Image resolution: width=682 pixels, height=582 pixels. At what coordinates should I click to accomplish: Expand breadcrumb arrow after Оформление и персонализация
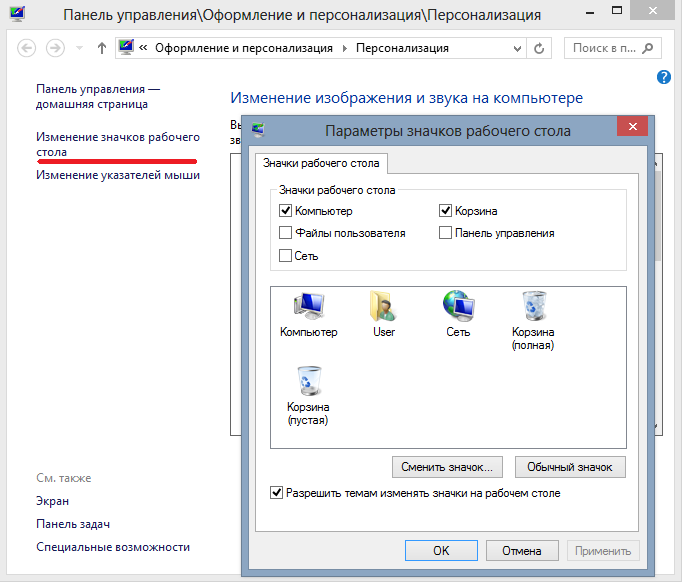[x=344, y=48]
